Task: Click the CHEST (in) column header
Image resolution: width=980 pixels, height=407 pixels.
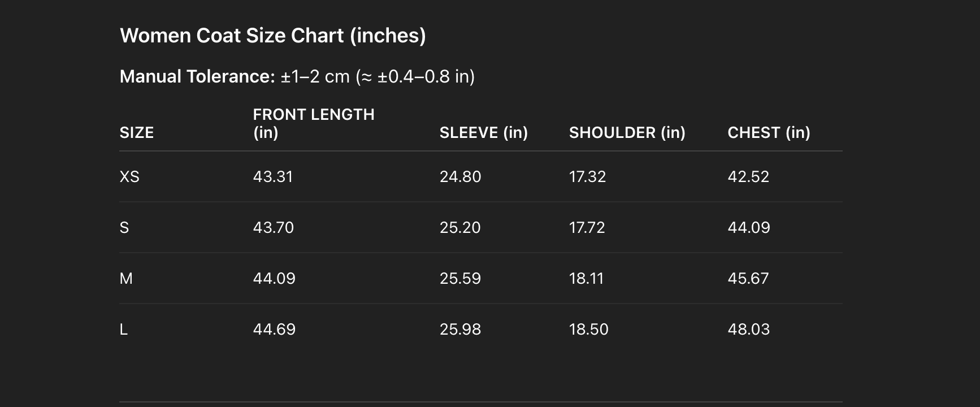Action: (x=769, y=133)
